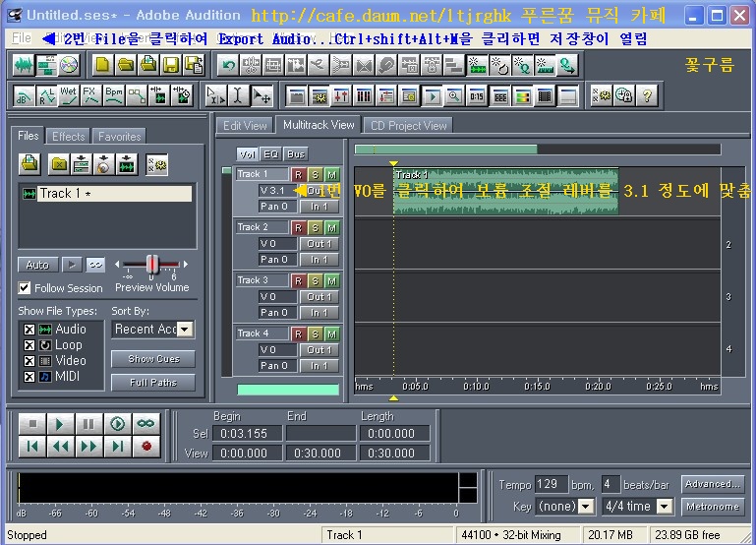The image size is (756, 545).
Task: Open Track 1 In 1 input selector
Action: point(319,207)
